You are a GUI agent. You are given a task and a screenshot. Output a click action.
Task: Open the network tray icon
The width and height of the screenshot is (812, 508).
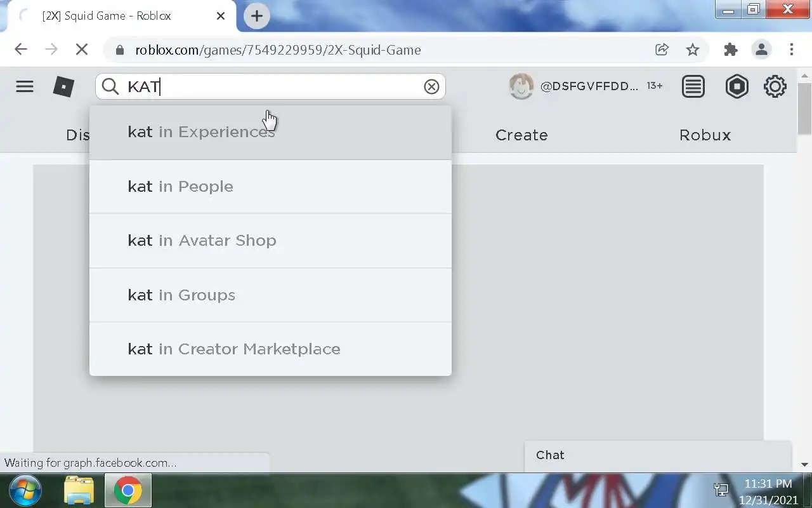[721, 490]
